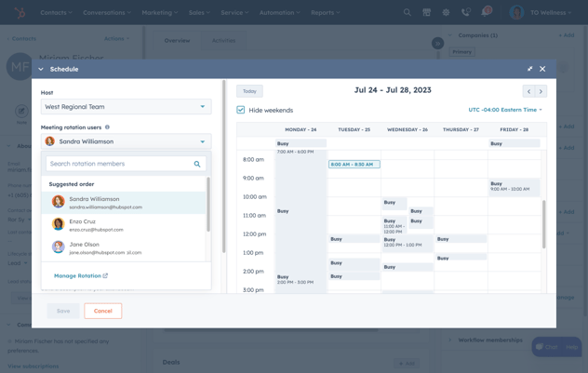The image size is (588, 373).
Task: Collapse the Schedule panel header chevron
Action: coord(41,69)
